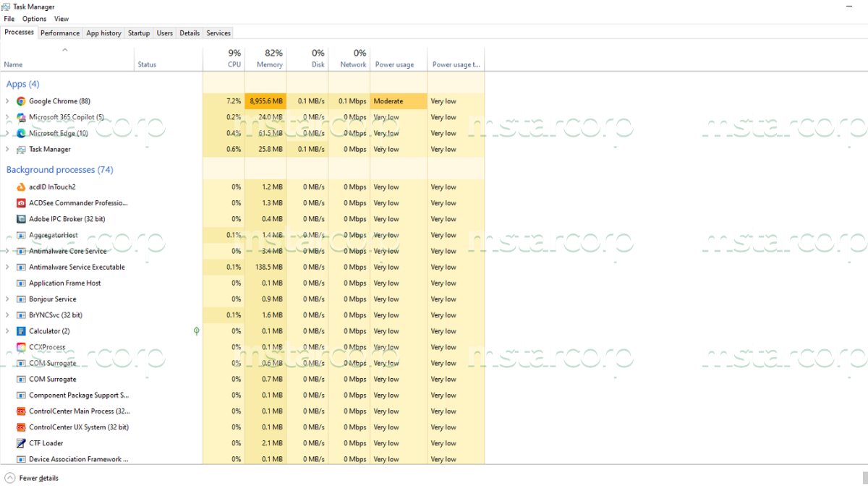868x488 pixels.
Task: Click the acdID InTouch2 icon
Action: point(21,187)
